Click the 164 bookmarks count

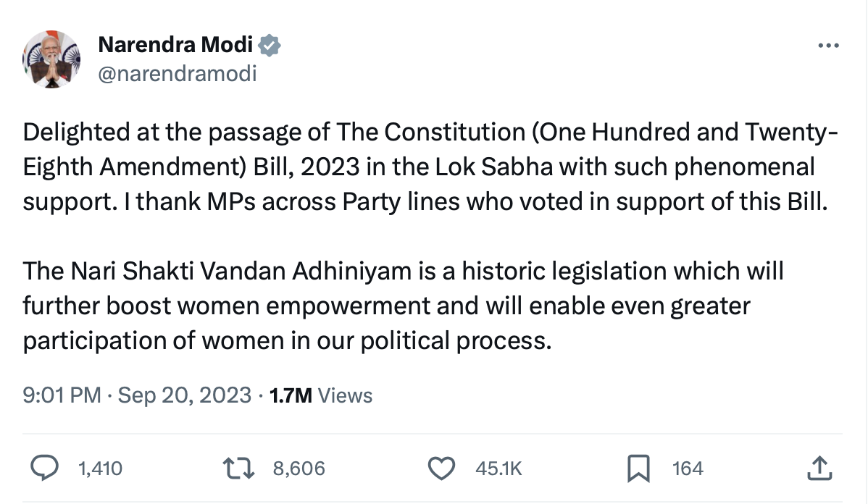[688, 469]
